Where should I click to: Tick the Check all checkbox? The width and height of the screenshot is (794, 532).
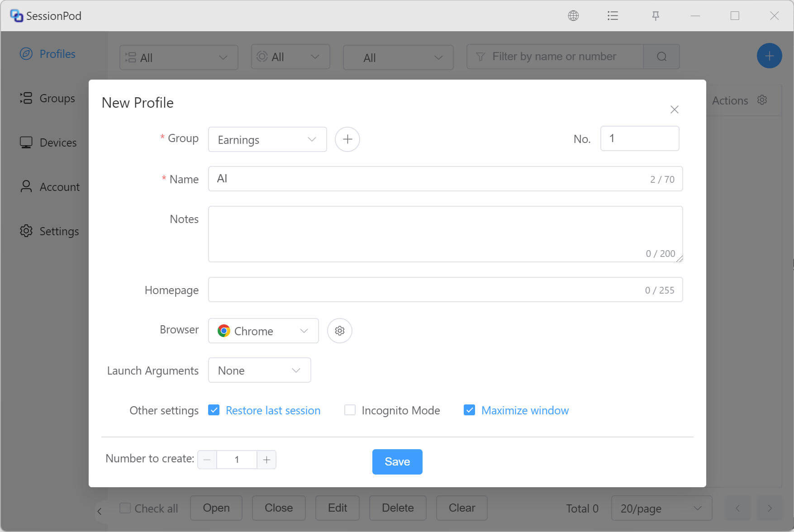point(125,508)
